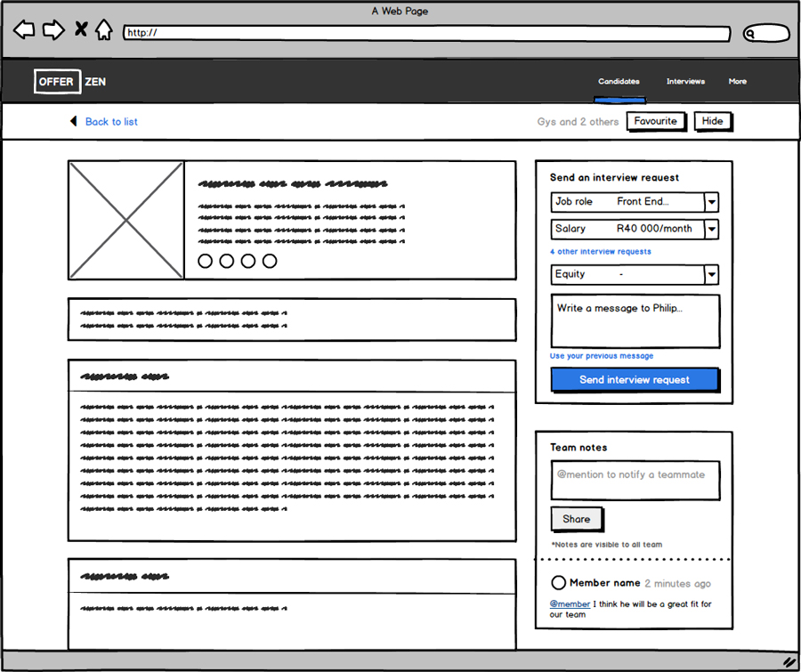Click the Member name text
801x672 pixels.
tap(605, 583)
